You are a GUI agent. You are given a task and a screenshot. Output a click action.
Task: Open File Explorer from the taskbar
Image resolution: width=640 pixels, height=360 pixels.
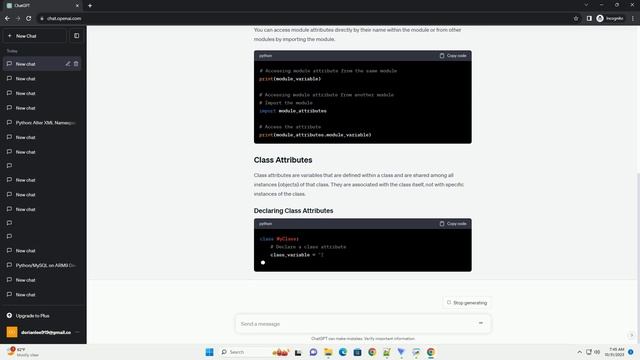(328, 352)
